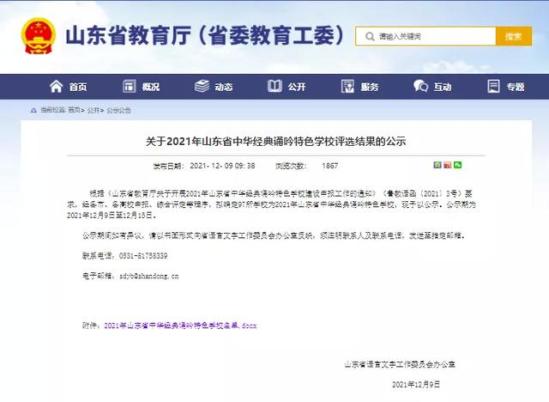Screen dimensions: 549x402
Task: Click the house icon beside 首页
Action: click(56, 86)
